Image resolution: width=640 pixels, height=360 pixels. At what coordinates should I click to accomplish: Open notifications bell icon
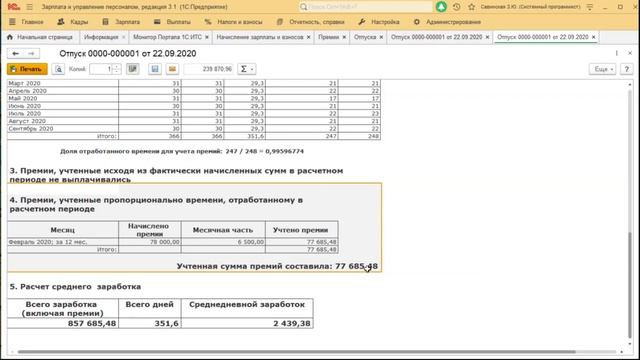441,7
